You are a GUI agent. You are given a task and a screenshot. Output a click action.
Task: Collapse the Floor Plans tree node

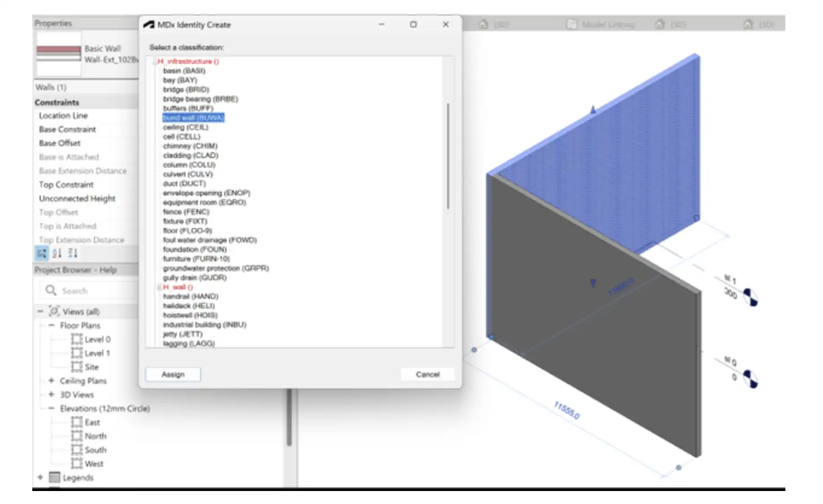coord(51,325)
